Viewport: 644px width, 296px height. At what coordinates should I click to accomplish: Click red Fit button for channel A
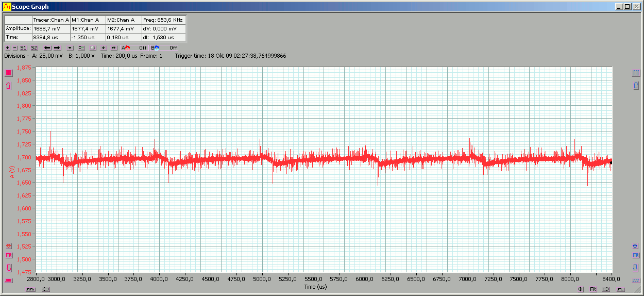[8, 255]
